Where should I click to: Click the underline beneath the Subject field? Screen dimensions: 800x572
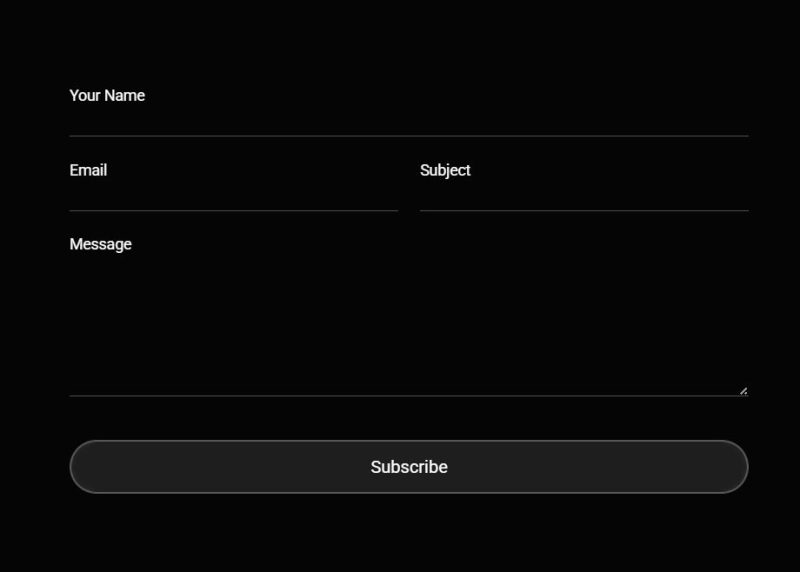(584, 211)
